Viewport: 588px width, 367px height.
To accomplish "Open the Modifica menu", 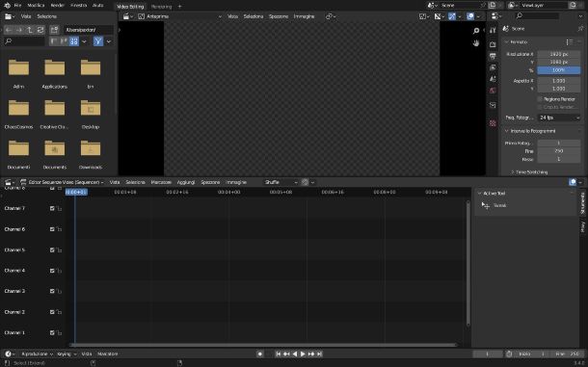I will point(36,6).
